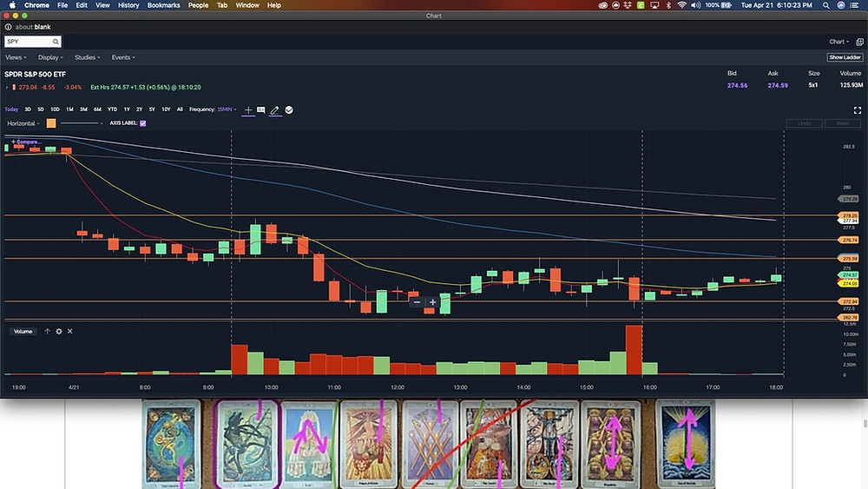
Task: Switch to the YTD time range
Action: (112, 109)
